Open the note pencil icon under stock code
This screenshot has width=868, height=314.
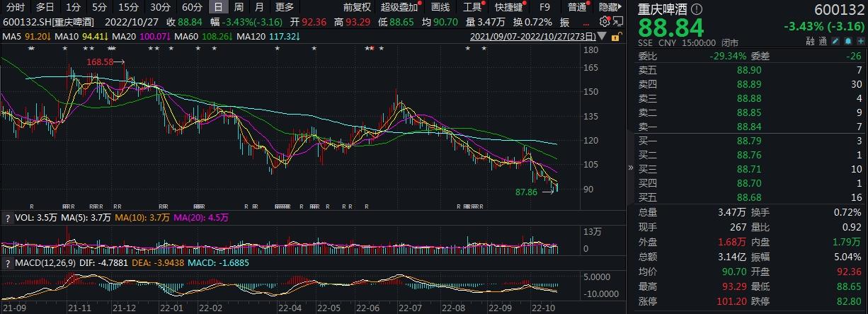836,42
